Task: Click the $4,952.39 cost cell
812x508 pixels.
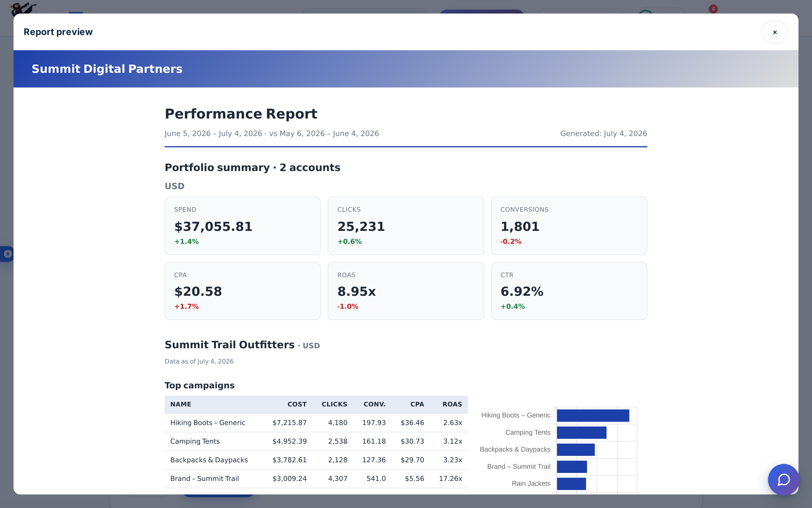Action: [x=290, y=441]
